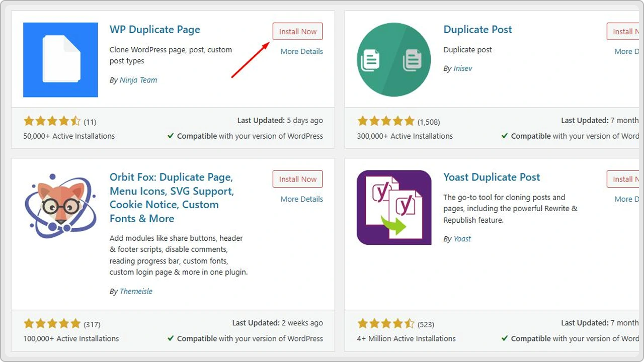Click the Yoast Duplicate Post purple icon

tap(393, 208)
